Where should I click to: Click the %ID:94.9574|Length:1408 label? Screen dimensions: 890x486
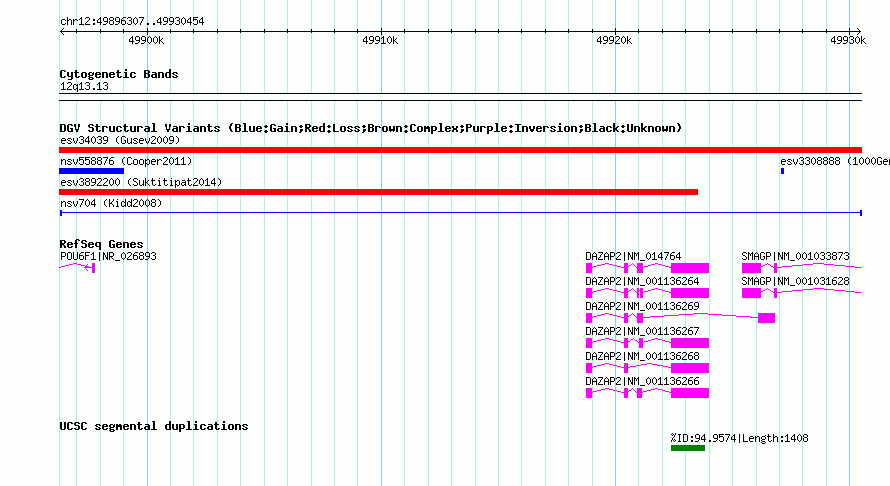click(x=739, y=438)
